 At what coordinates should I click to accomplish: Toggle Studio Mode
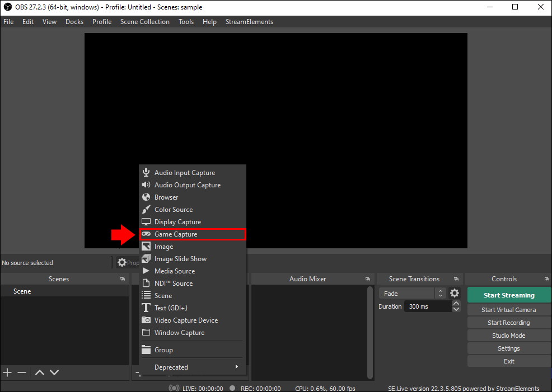(508, 335)
